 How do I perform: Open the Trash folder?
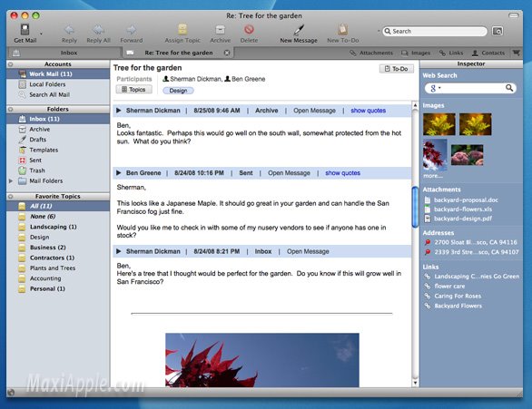(58, 170)
